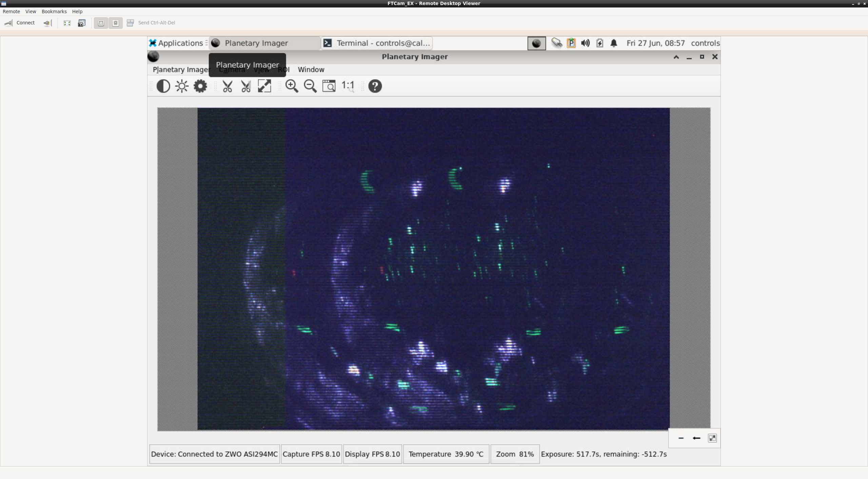The height and width of the screenshot is (479, 868).
Task: Switch to the Terminal - controls@cal... taskbar button
Action: point(377,43)
